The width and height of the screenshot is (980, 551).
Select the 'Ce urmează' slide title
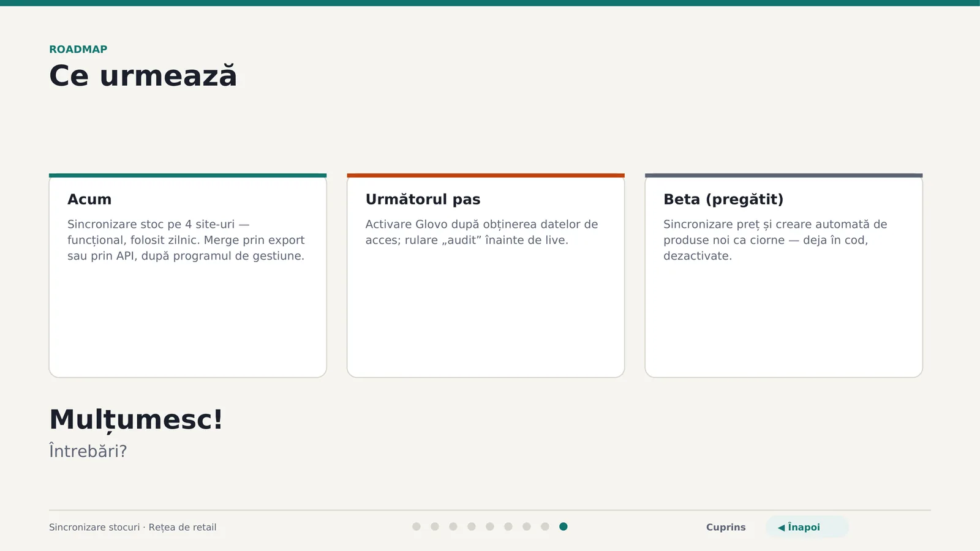pyautogui.click(x=143, y=76)
